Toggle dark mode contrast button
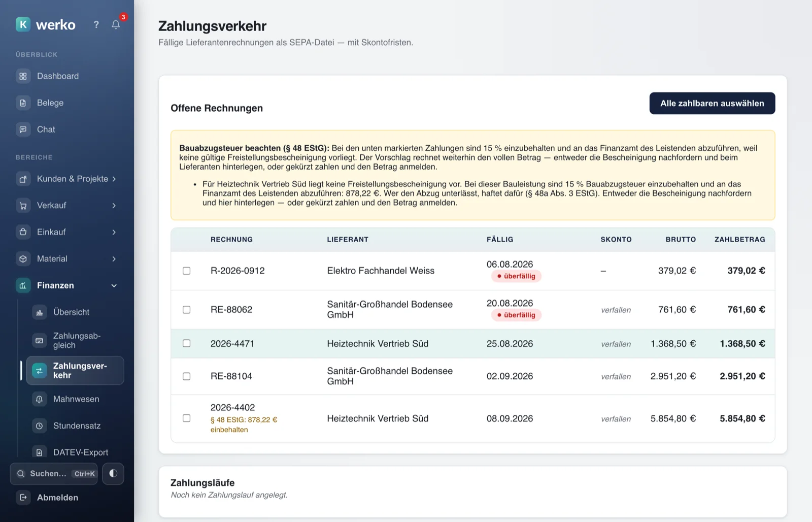Image resolution: width=812 pixels, height=522 pixels. click(113, 473)
